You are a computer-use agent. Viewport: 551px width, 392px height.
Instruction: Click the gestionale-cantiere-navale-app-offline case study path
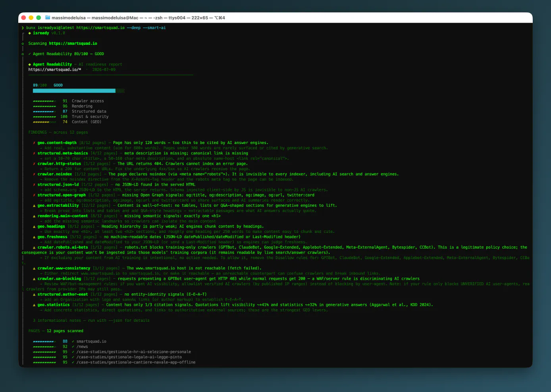[136, 362]
